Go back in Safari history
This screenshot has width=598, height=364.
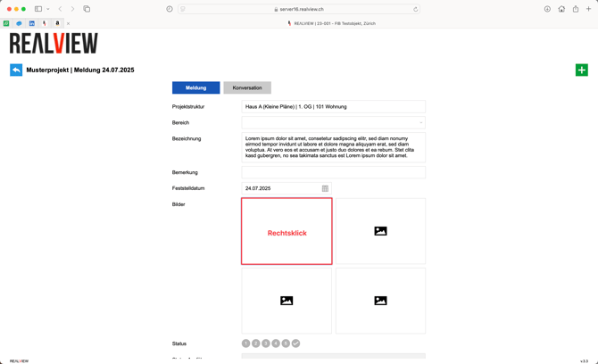(x=61, y=9)
